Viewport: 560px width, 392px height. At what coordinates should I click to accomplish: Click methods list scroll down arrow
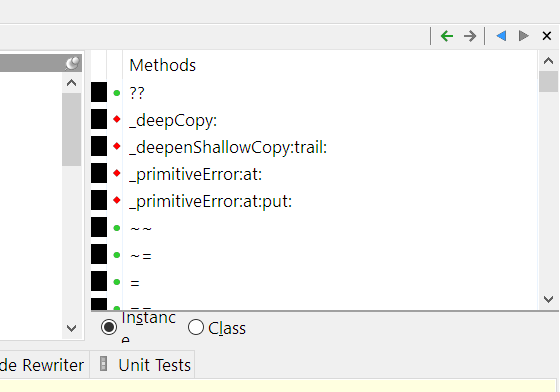(x=548, y=299)
